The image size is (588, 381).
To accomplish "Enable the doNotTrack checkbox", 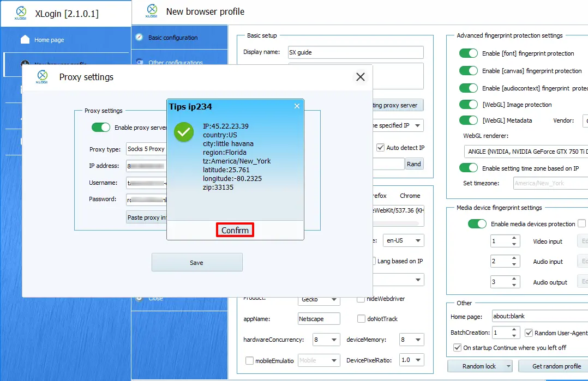I will (x=361, y=319).
